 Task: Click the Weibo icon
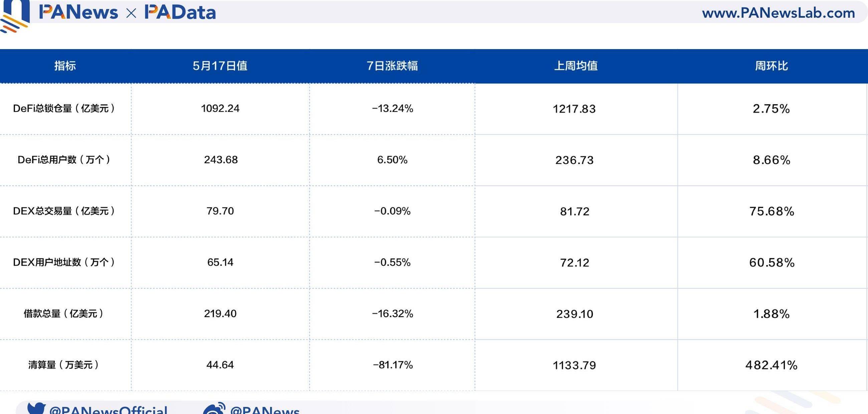[214, 409]
